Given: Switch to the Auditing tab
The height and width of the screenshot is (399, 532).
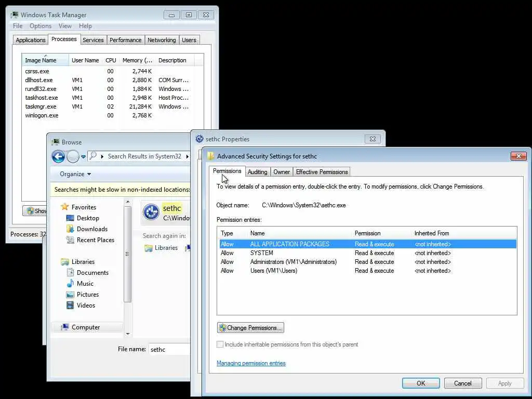Looking at the screenshot, I should pyautogui.click(x=258, y=172).
